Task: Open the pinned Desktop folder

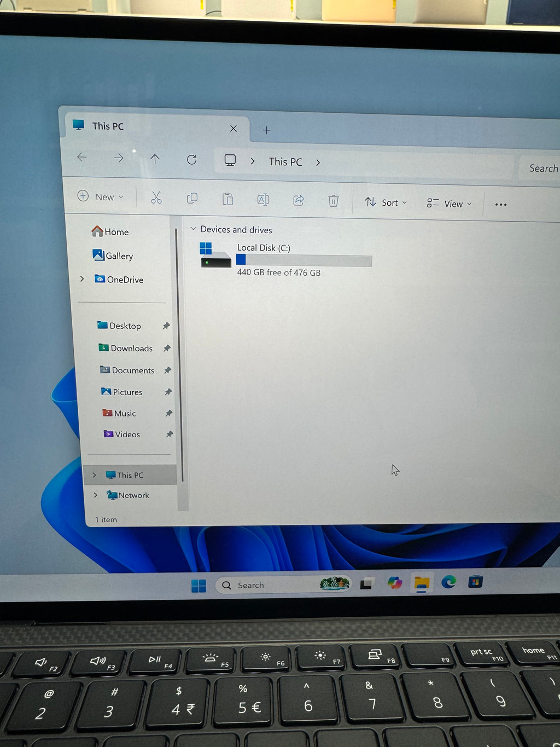Action: click(119, 326)
